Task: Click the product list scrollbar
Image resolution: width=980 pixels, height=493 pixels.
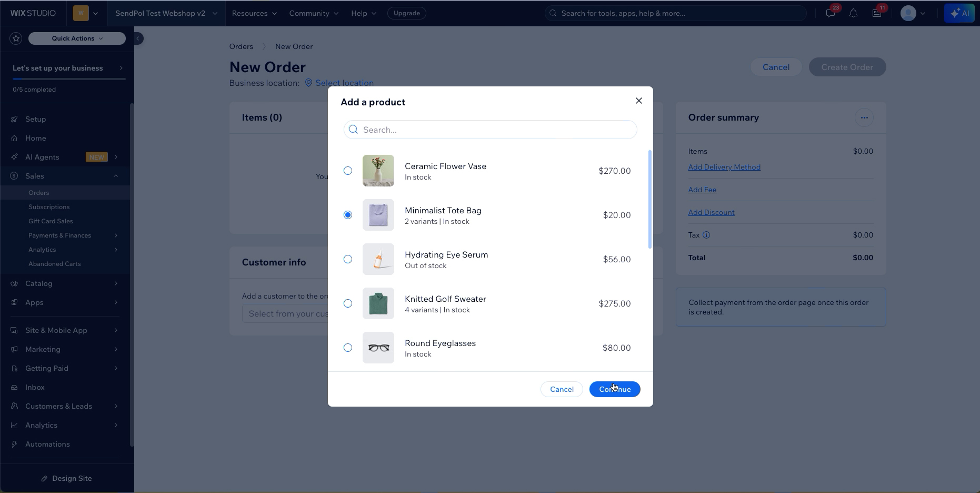Action: click(650, 200)
